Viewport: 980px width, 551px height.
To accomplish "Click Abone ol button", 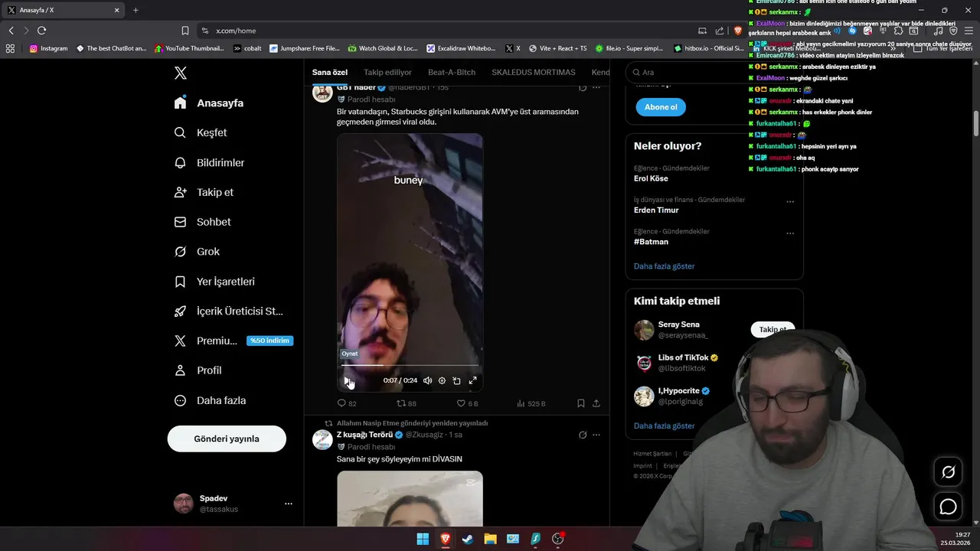I will [x=661, y=107].
